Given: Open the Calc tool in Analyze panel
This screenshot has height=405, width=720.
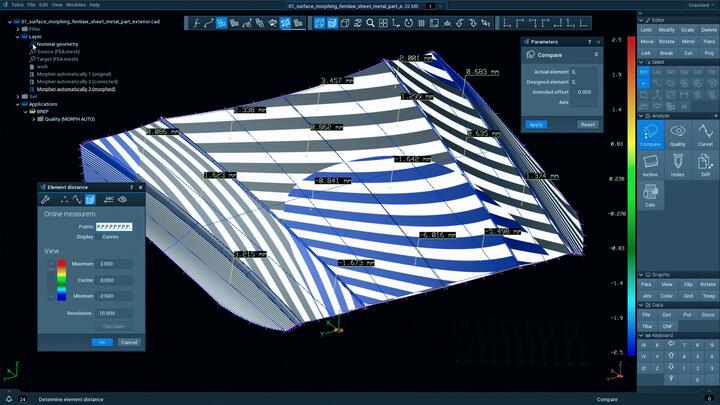Looking at the screenshot, I should (x=650, y=193).
